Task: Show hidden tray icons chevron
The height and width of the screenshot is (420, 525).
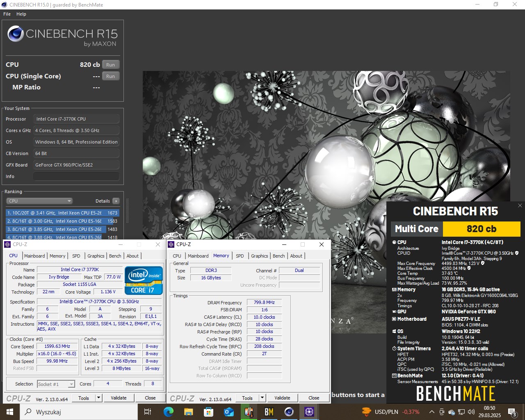Action: coord(431,412)
